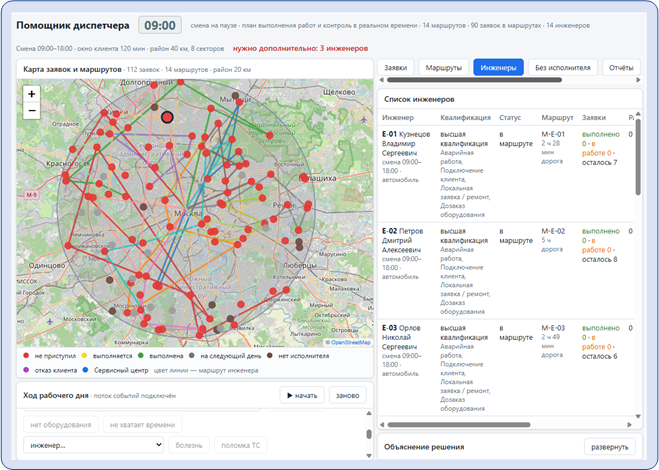Expand decision explanation via развернуть
This screenshot has height=470, width=659.
(609, 447)
